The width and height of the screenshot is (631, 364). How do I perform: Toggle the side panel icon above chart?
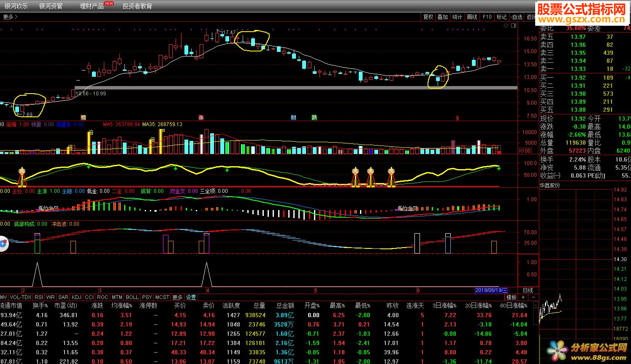point(514,26)
